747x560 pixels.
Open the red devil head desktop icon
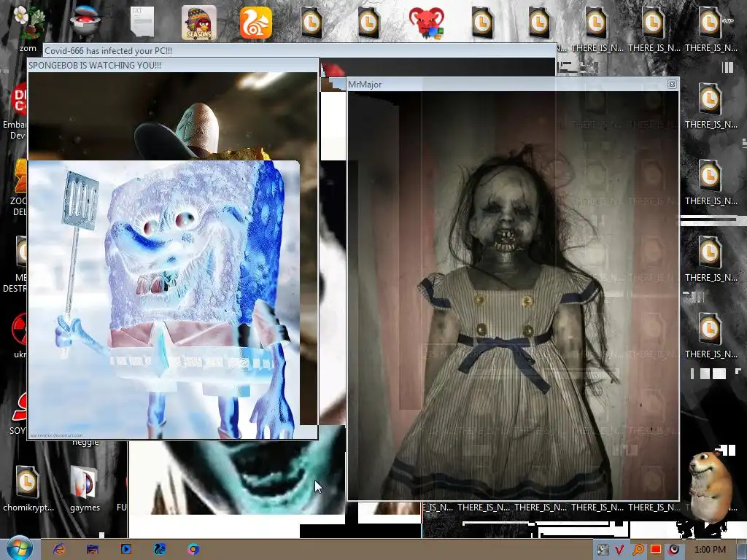pos(426,23)
